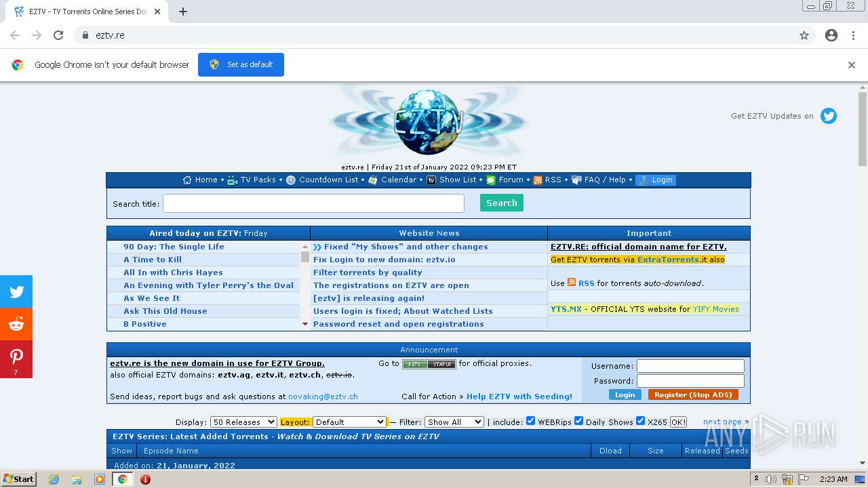Click the red stop icon in the taskbar

coord(145,479)
